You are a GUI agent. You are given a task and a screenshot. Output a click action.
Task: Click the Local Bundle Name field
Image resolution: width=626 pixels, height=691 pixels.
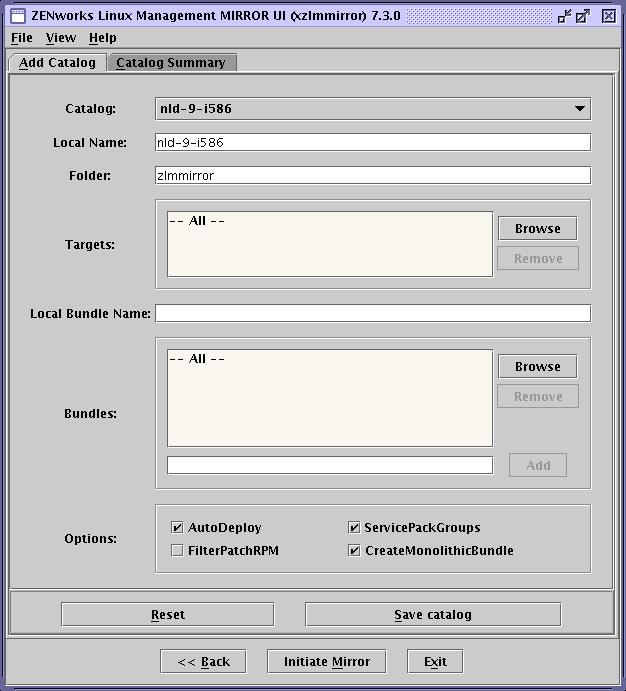click(x=373, y=313)
